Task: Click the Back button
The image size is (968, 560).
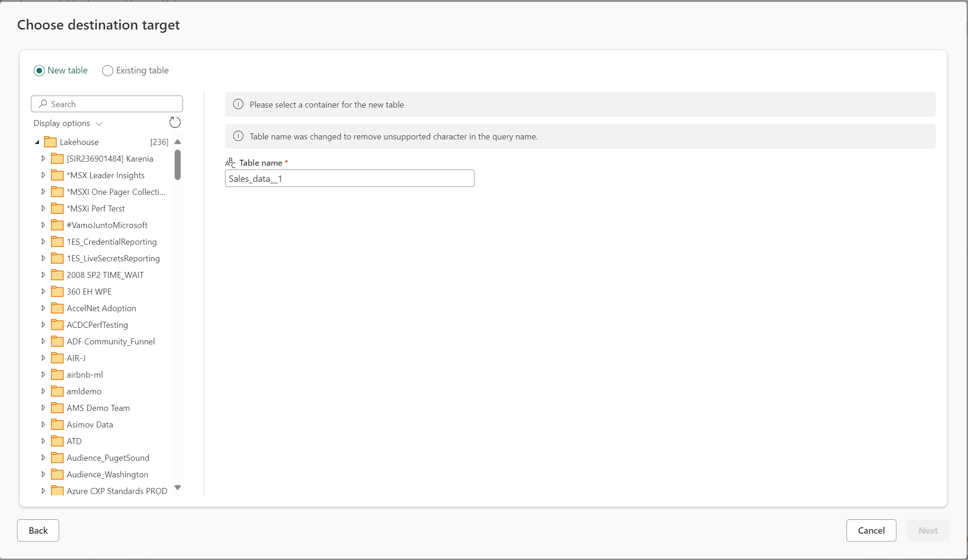Action: [38, 530]
